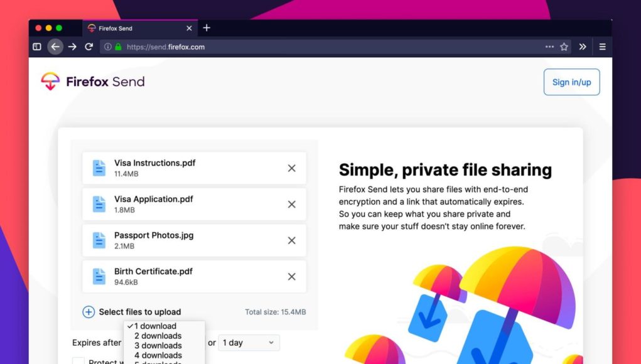Open a new tab with plus button
641x364 pixels.
coord(207,28)
